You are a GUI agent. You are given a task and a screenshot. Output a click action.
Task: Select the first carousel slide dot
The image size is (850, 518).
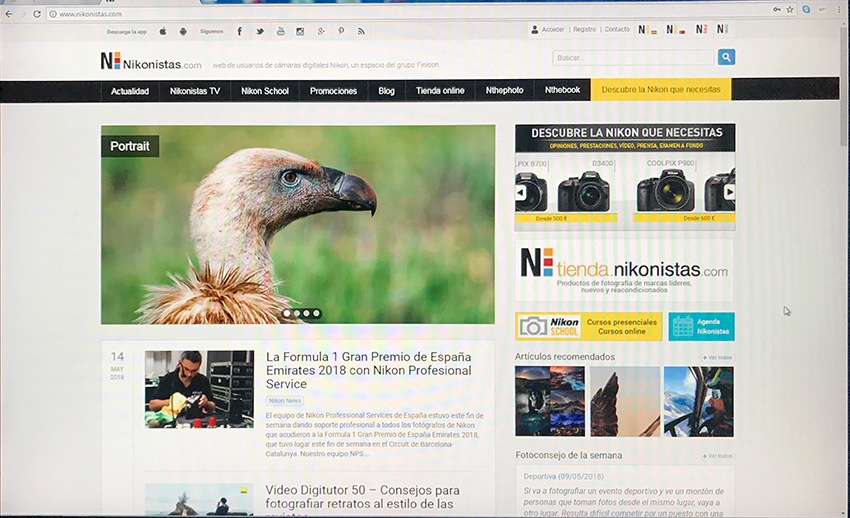point(286,313)
